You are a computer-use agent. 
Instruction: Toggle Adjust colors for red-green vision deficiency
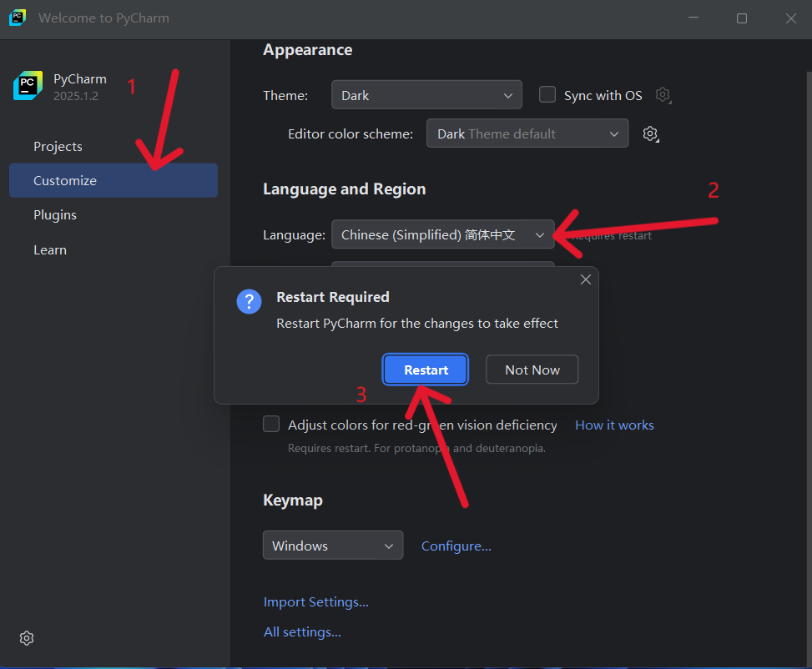271,425
